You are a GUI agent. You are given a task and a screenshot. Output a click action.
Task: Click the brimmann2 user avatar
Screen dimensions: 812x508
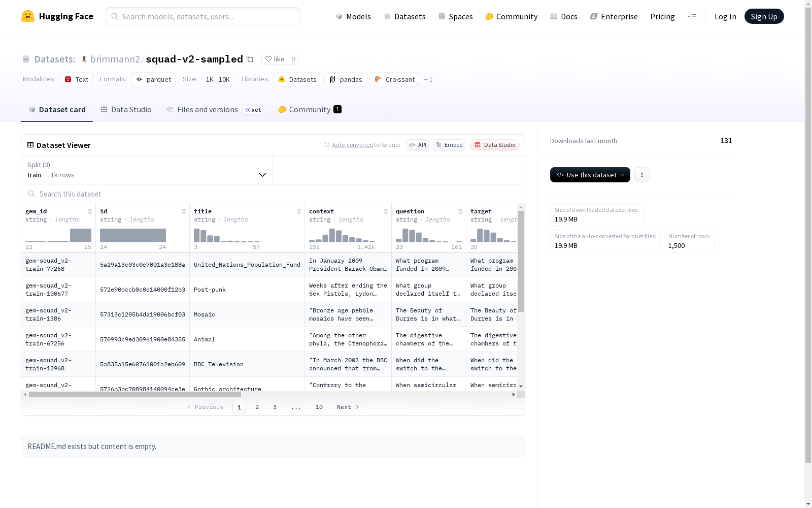tap(84, 59)
